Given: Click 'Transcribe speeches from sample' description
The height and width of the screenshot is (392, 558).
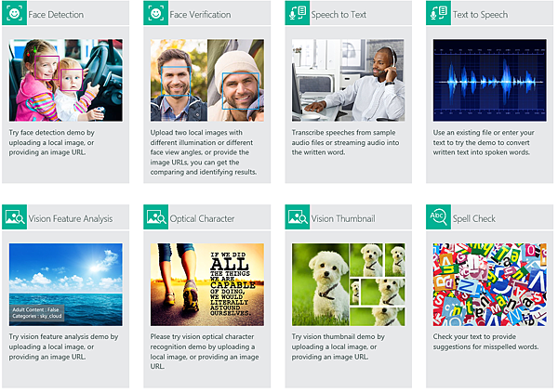Looking at the screenshot, I should [343, 133].
